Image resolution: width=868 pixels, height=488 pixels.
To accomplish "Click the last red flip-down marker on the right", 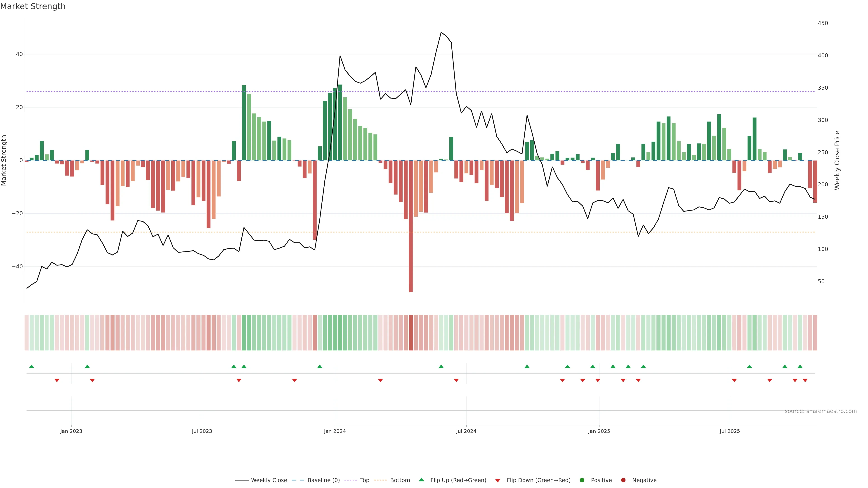I will (805, 380).
